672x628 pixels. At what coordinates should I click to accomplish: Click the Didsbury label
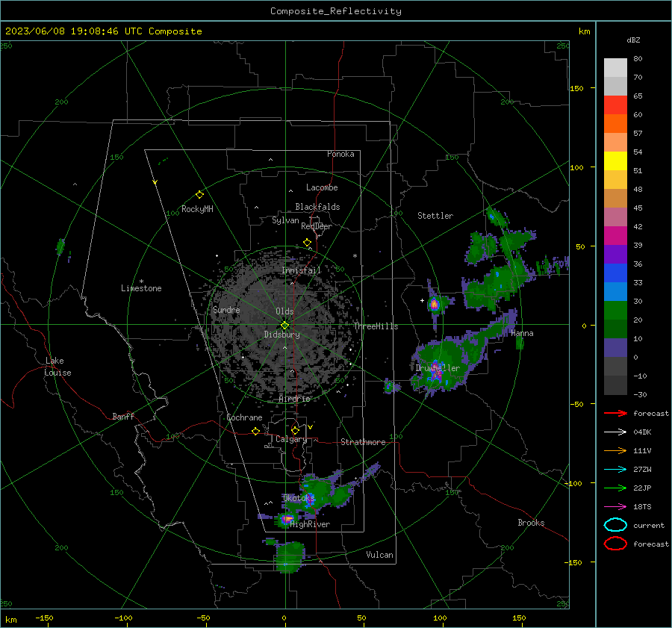(x=281, y=335)
